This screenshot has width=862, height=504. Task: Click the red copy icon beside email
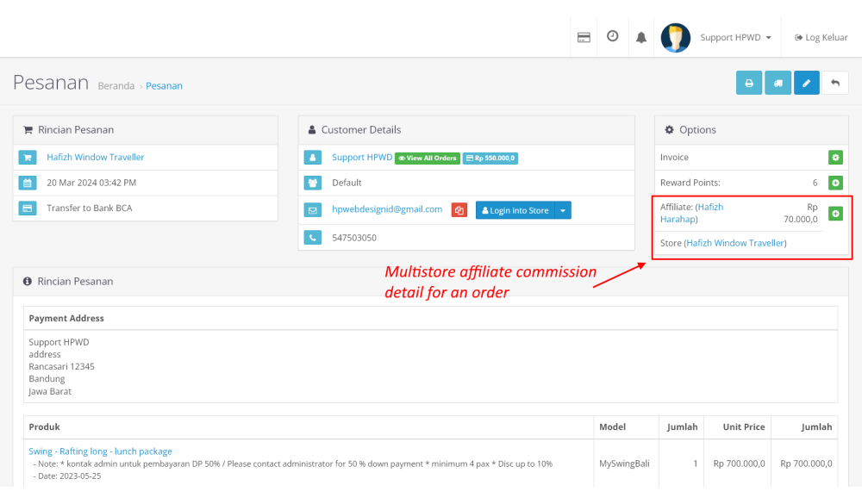[459, 210]
